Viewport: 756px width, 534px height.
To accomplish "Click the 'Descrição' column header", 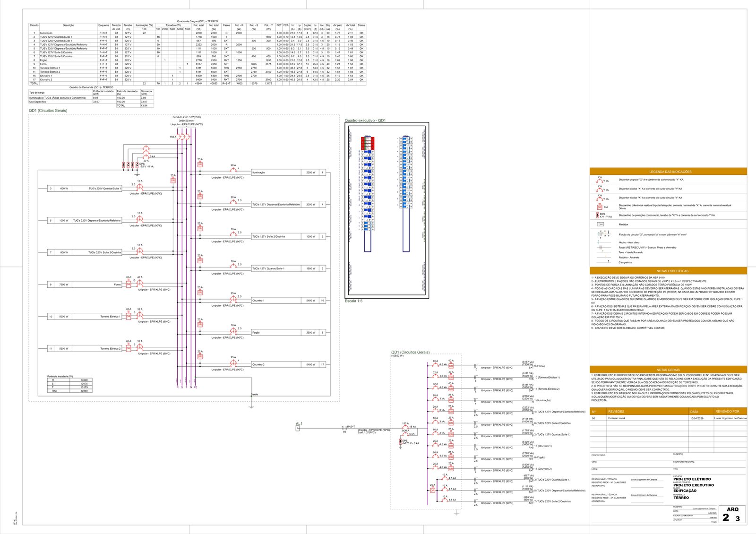I will (x=68, y=26).
